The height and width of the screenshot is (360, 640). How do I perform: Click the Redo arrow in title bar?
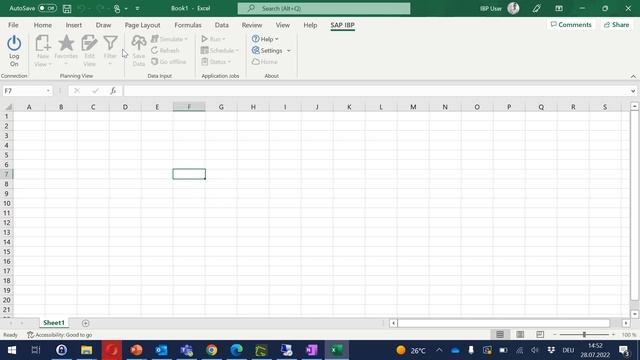click(x=100, y=8)
